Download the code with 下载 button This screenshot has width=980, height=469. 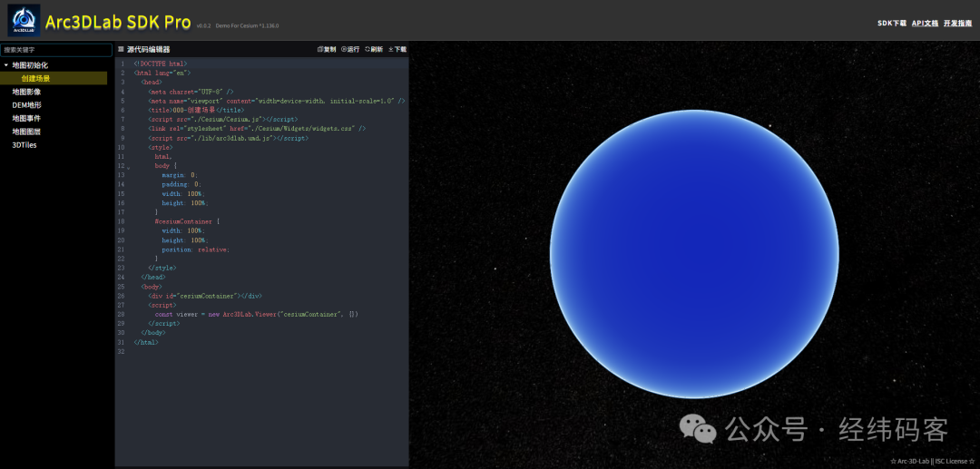click(x=397, y=49)
